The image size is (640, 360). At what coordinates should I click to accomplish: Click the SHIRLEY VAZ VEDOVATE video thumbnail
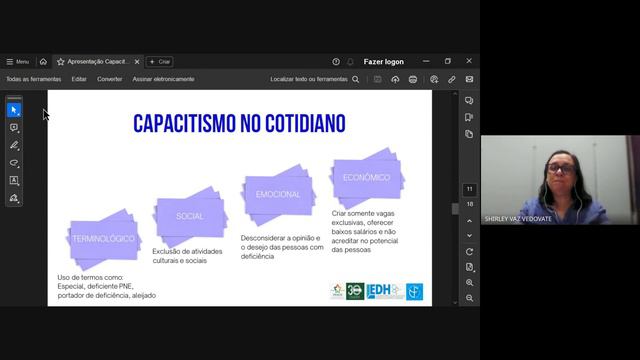tap(560, 180)
